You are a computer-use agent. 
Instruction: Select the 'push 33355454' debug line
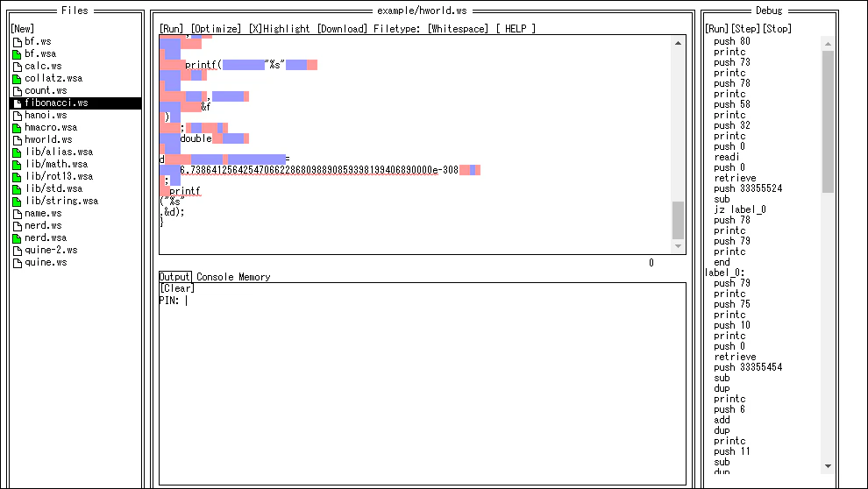click(x=748, y=367)
